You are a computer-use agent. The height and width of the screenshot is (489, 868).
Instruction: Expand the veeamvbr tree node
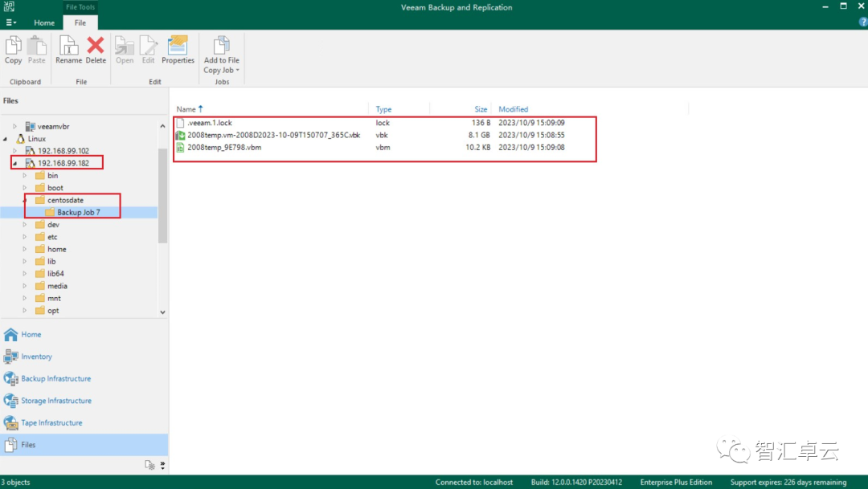[15, 127]
